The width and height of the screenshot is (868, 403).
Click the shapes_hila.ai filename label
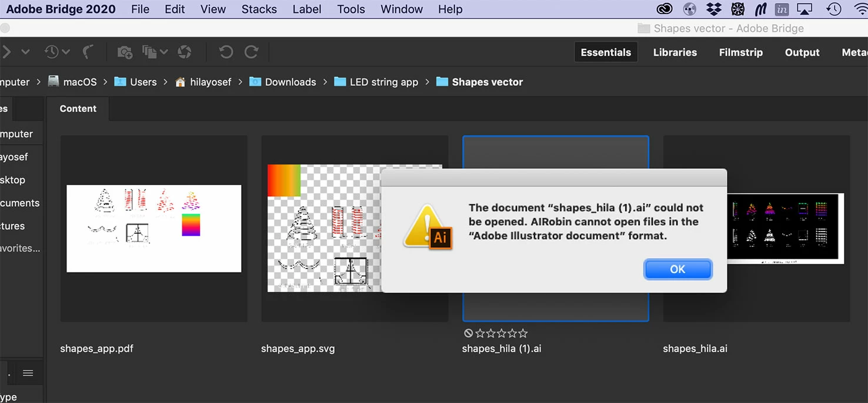tap(695, 348)
